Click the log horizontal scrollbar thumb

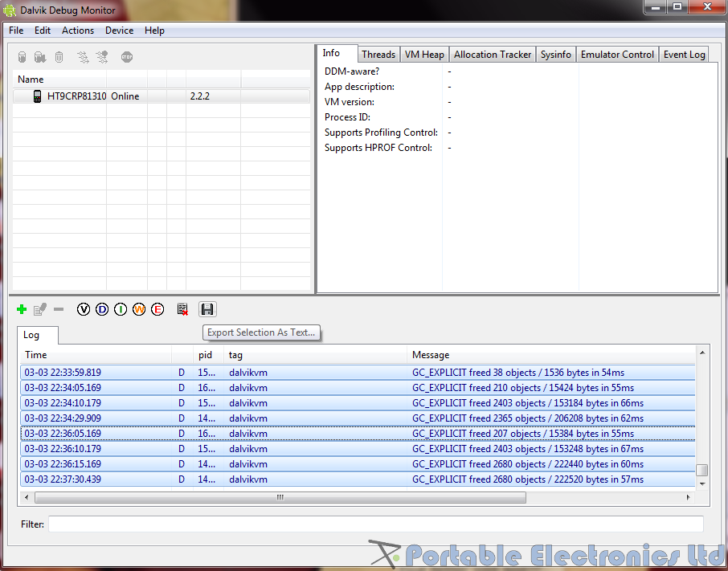280,497
